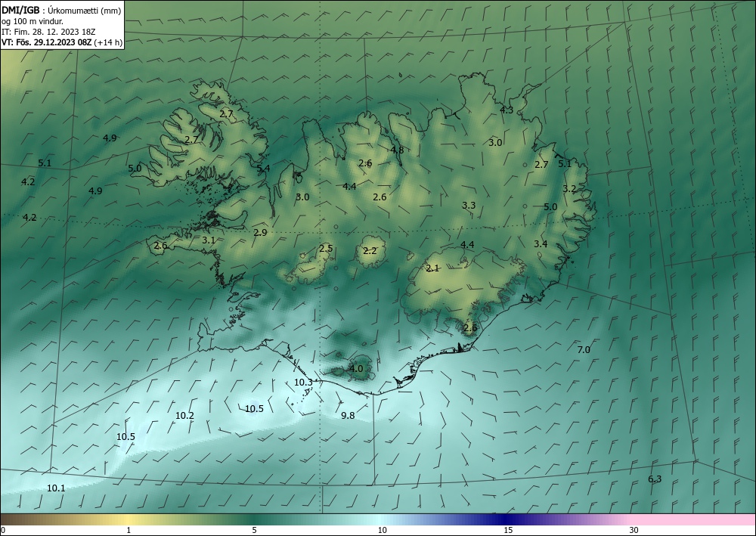Click the color scale label 15
This screenshot has height=536, width=756.
508,530
